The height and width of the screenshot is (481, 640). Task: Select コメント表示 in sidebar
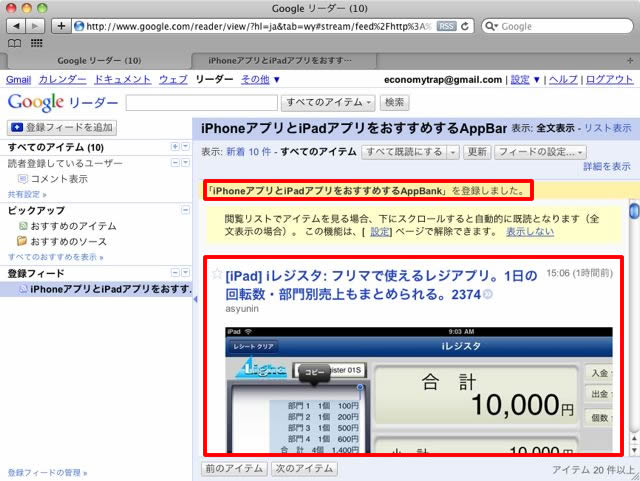59,179
